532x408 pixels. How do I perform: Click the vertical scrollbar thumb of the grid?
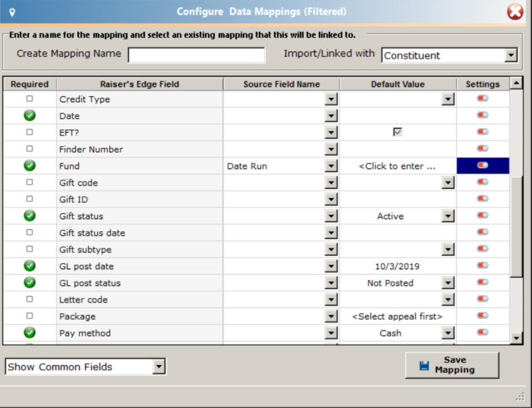tap(516, 226)
